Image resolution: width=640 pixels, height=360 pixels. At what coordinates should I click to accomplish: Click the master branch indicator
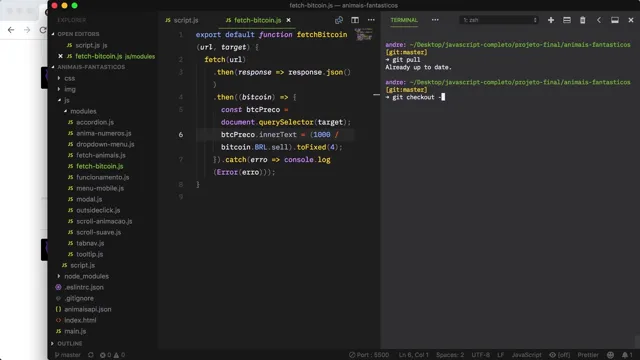(x=68, y=355)
